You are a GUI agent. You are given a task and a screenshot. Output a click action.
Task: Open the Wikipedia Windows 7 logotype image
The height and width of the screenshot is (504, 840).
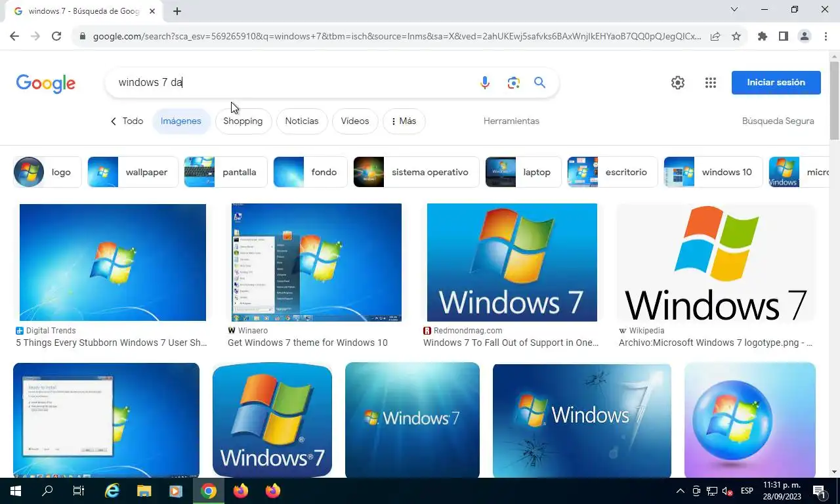pyautogui.click(x=716, y=262)
